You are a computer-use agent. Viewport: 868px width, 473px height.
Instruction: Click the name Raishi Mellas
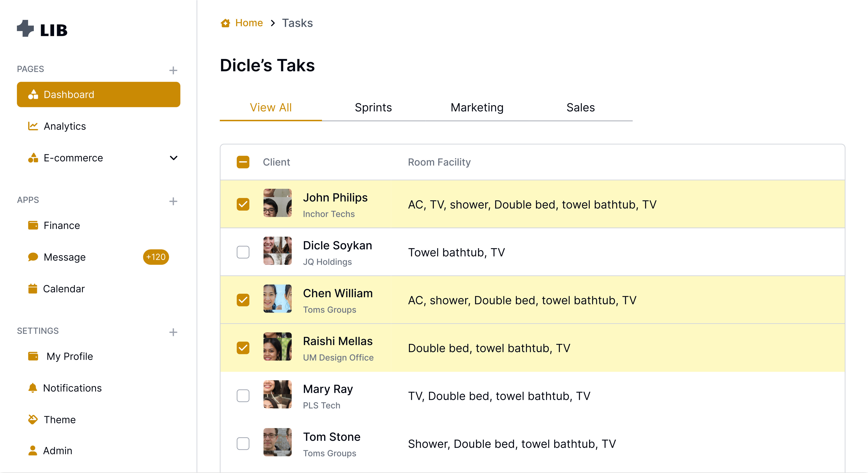(x=338, y=341)
